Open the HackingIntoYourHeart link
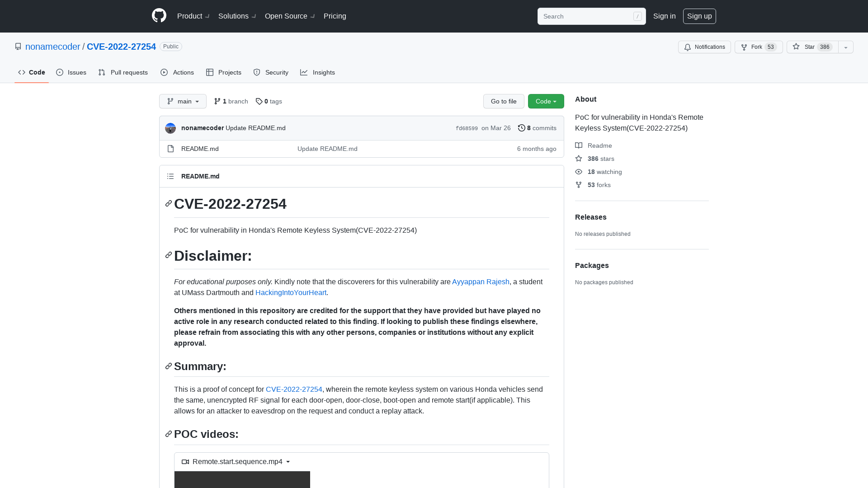Viewport: 868px width, 488px height. coord(291,292)
